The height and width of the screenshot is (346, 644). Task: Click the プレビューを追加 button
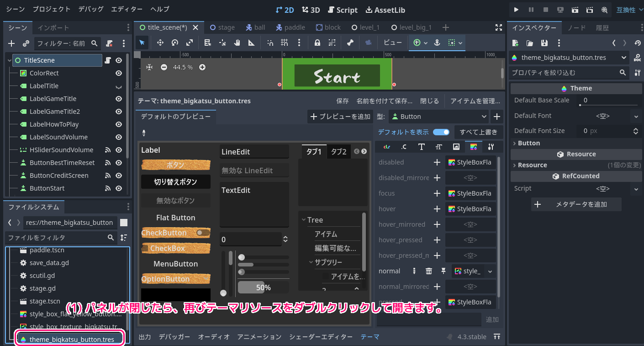click(x=340, y=117)
